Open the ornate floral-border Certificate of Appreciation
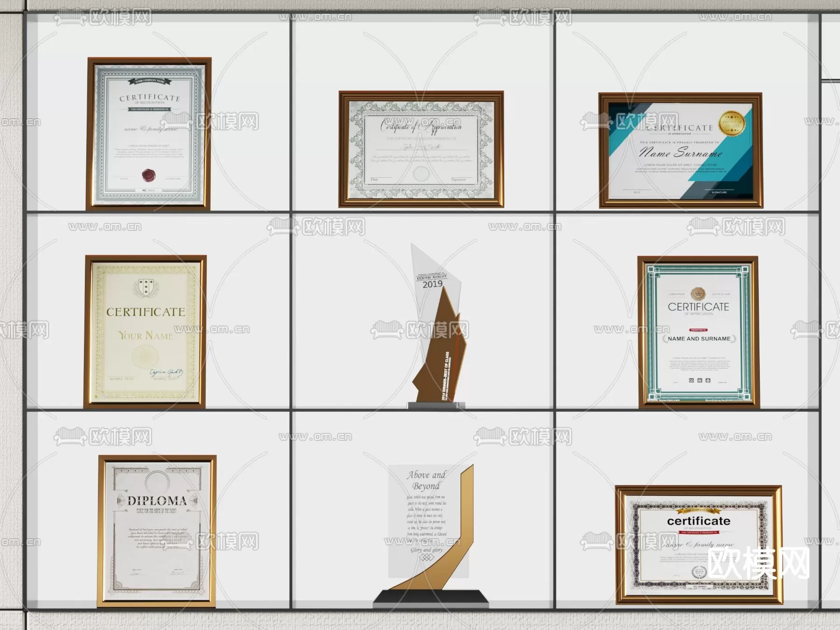Screen dimensions: 840x630 click(421, 149)
